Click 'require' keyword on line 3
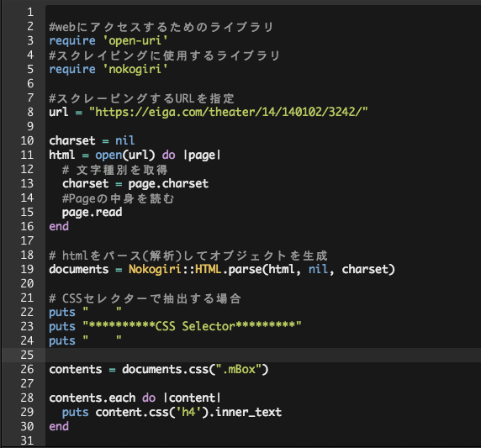This screenshot has width=481, height=448. [x=72, y=41]
